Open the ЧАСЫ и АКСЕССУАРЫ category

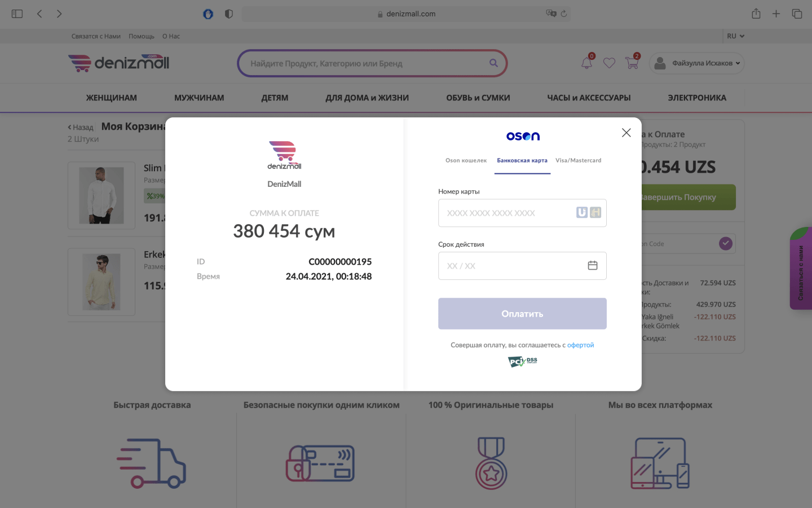(589, 98)
